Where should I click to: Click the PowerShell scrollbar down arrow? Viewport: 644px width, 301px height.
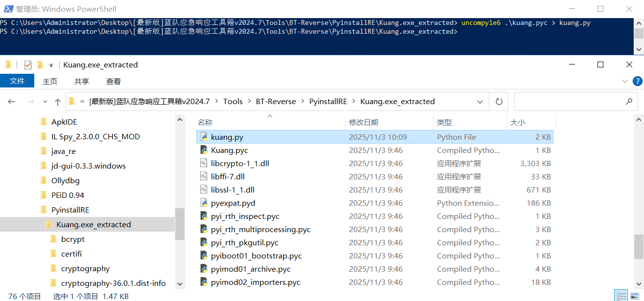[639, 50]
